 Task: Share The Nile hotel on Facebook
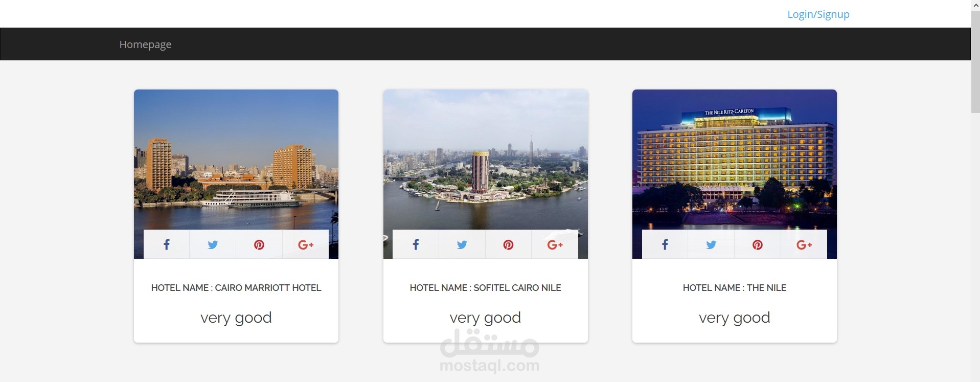665,244
